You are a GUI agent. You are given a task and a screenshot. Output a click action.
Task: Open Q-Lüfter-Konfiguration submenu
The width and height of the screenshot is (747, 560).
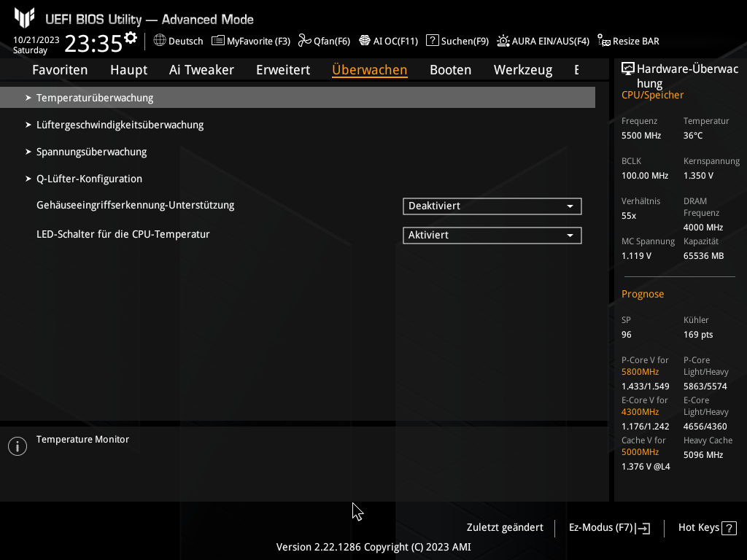pyautogui.click(x=89, y=179)
